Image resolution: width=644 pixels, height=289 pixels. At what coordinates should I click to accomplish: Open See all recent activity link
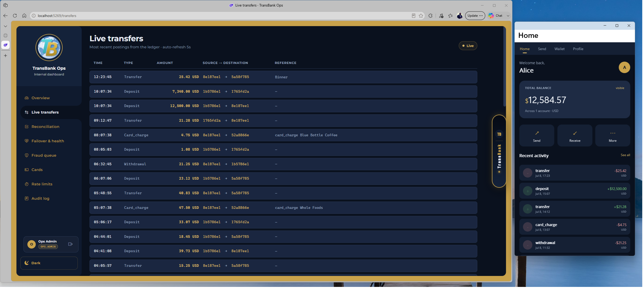click(x=625, y=155)
